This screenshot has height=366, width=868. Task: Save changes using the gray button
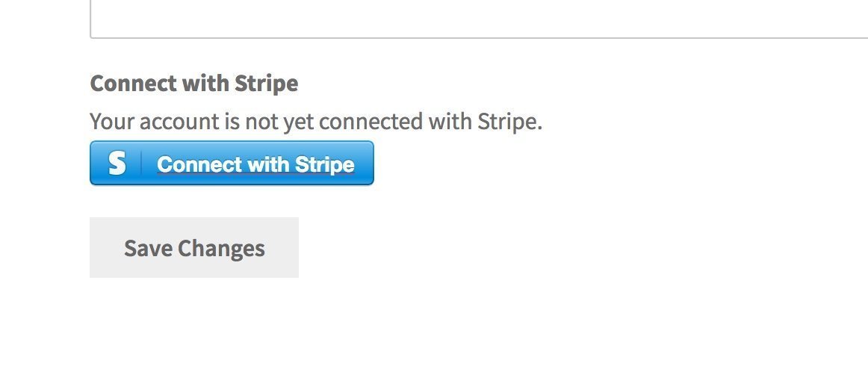click(x=194, y=247)
